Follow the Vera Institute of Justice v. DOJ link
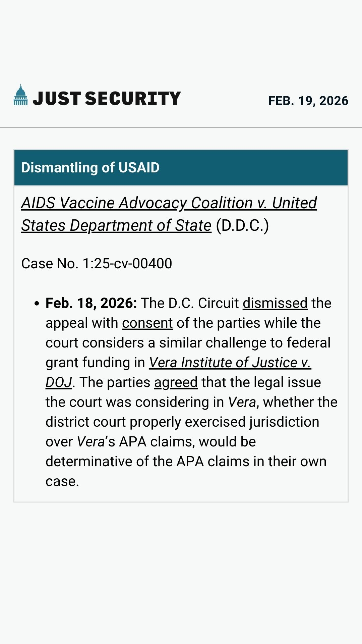The image size is (362, 644). (x=230, y=363)
